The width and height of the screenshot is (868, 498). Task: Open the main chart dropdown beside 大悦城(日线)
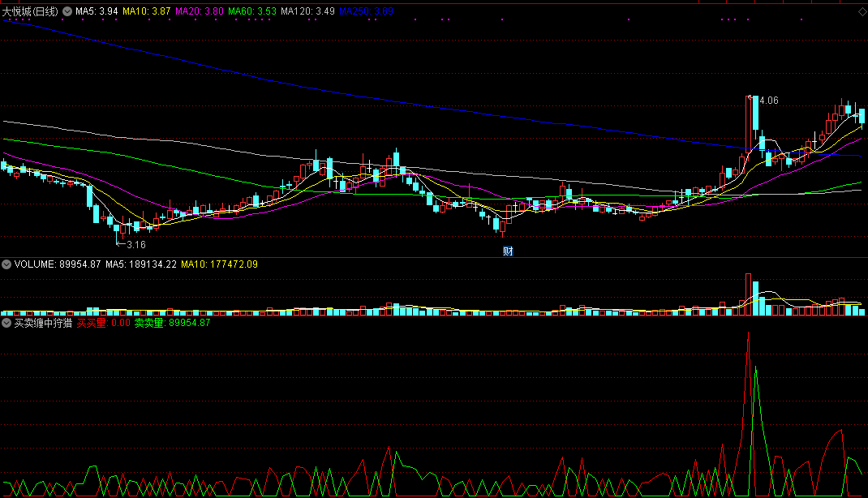coord(67,11)
